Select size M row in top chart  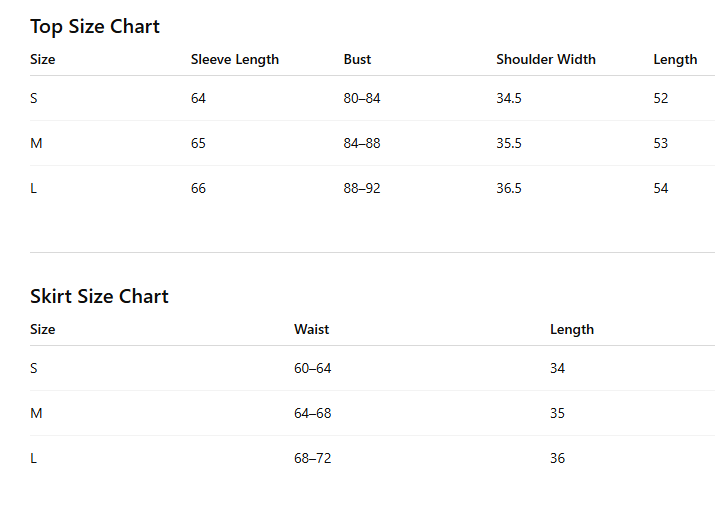(x=372, y=143)
